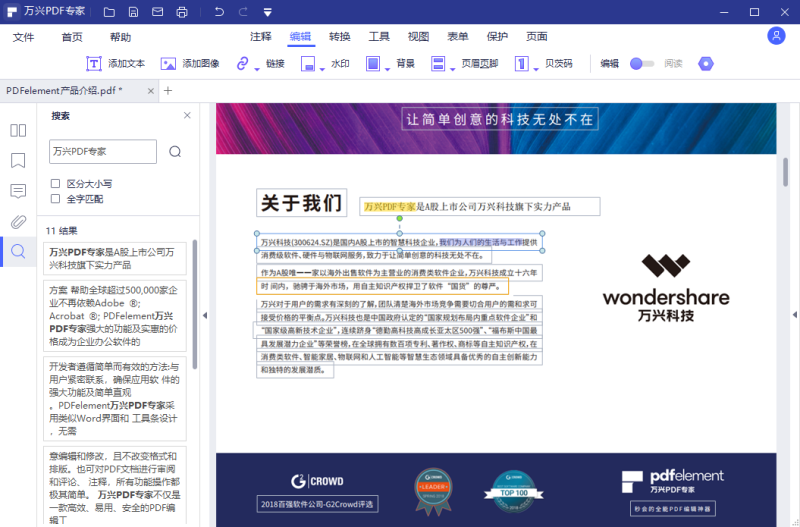Click the 页眉页脚 header footer icon
800x527 pixels.
[x=438, y=64]
